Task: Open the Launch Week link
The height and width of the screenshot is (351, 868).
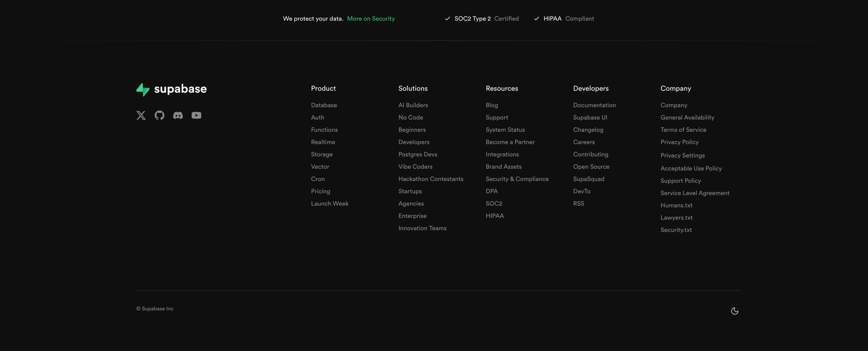Action: tap(330, 203)
